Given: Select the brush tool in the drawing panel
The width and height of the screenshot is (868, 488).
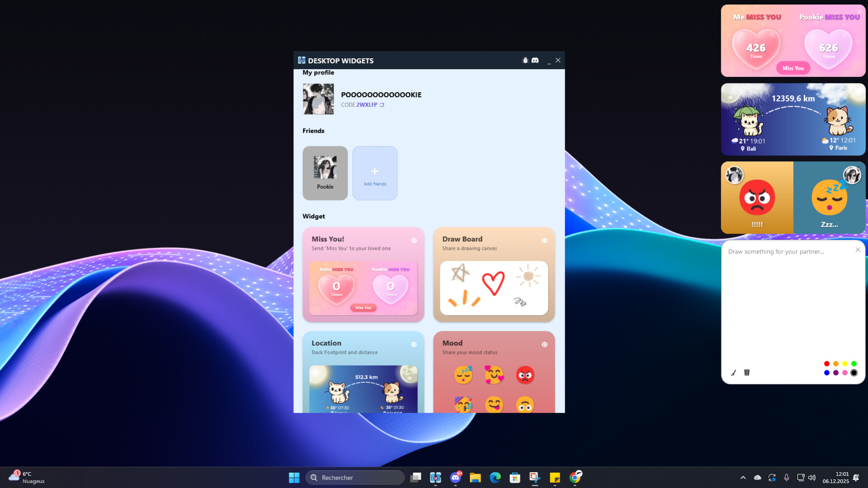Looking at the screenshot, I should [x=733, y=372].
